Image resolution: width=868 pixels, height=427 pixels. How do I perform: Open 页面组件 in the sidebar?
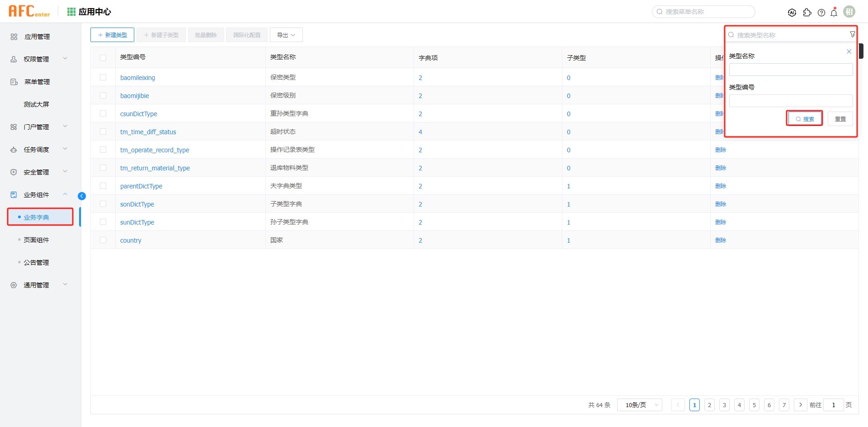pyautogui.click(x=37, y=240)
